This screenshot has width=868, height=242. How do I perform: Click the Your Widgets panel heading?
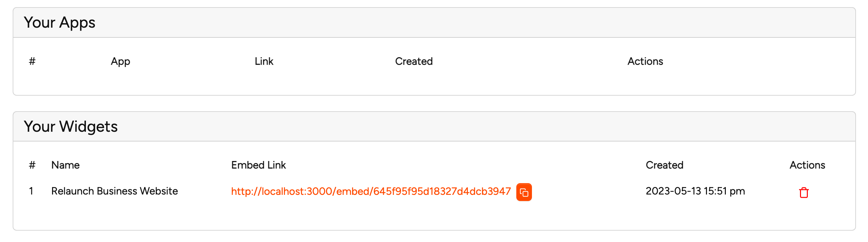[71, 127]
